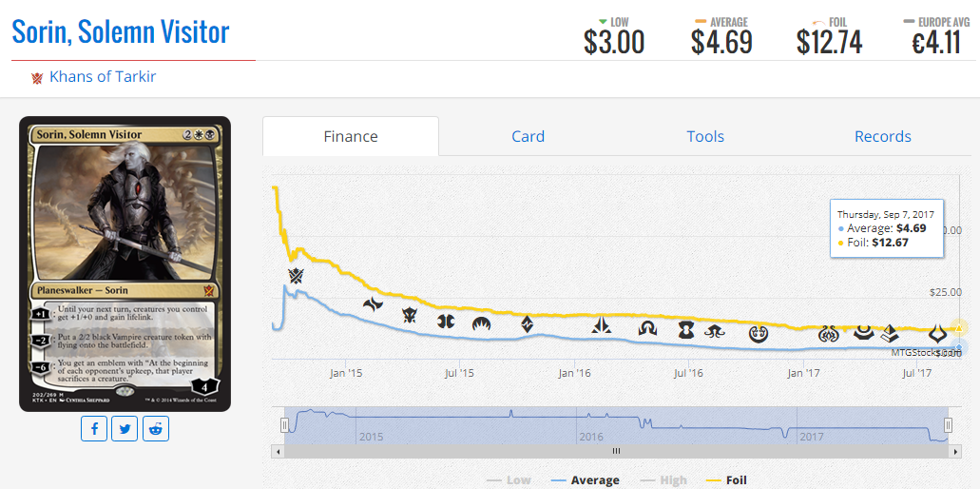Click the Sorin, Solemn Visitor card image
980x489 pixels.
125,264
